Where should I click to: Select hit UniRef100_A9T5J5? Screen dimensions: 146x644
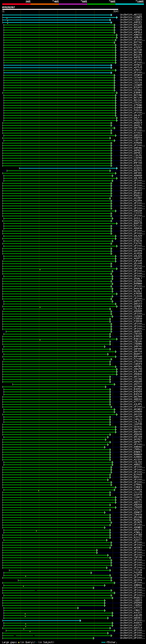click(x=131, y=68)
